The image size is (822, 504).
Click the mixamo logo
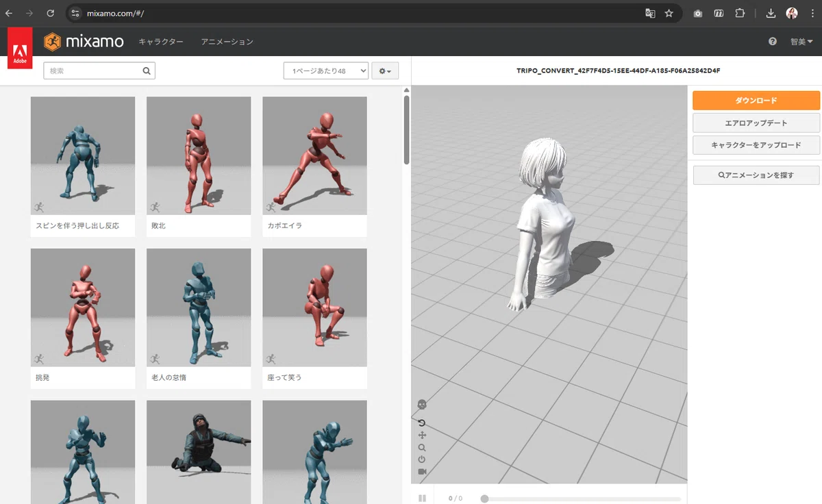pos(84,42)
